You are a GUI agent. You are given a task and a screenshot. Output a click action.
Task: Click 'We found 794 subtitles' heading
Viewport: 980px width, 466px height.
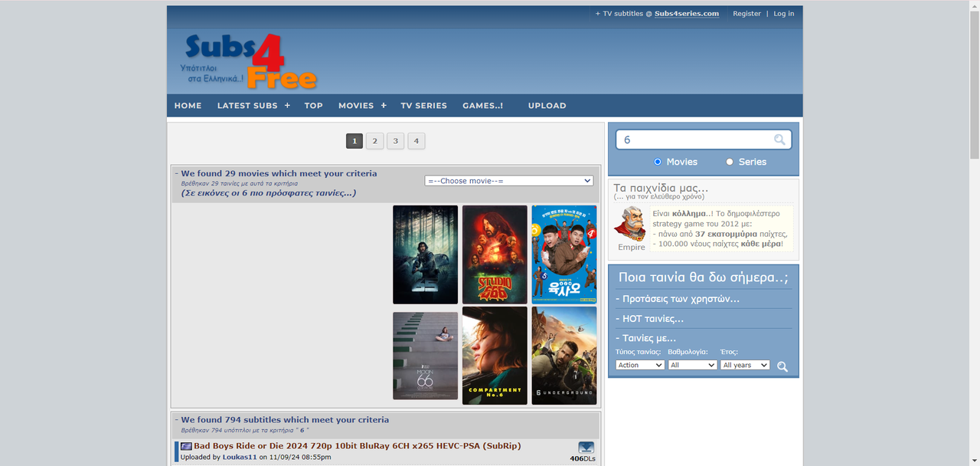(285, 420)
